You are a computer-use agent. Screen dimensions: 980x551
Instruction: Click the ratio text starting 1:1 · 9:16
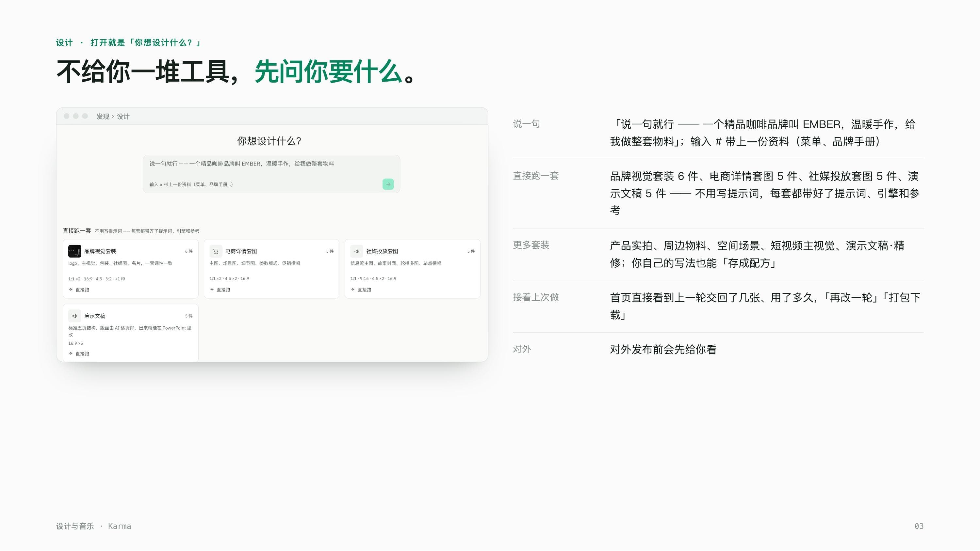(373, 278)
